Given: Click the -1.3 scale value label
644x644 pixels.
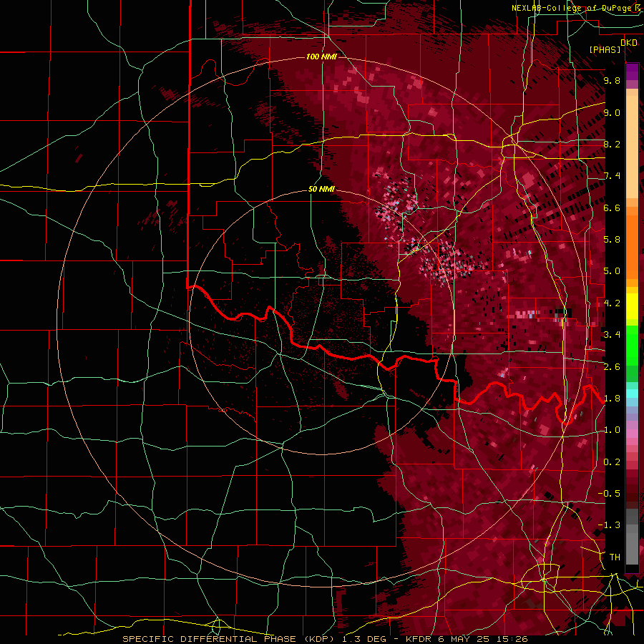Looking at the screenshot, I should tap(610, 525).
